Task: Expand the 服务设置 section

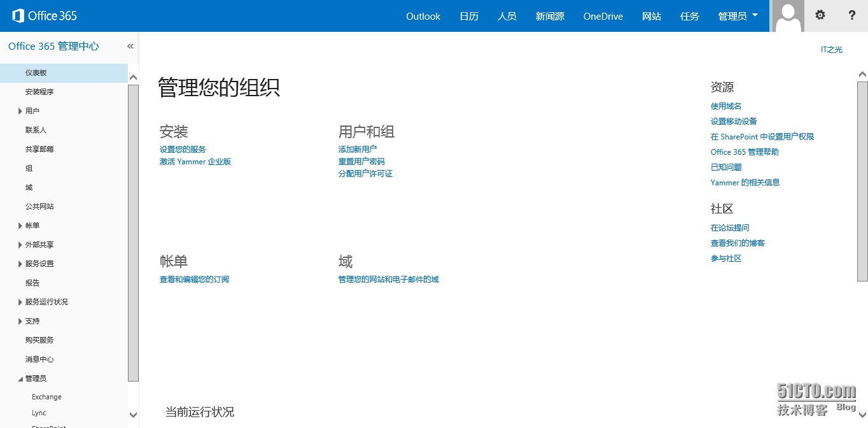Action: coord(20,264)
